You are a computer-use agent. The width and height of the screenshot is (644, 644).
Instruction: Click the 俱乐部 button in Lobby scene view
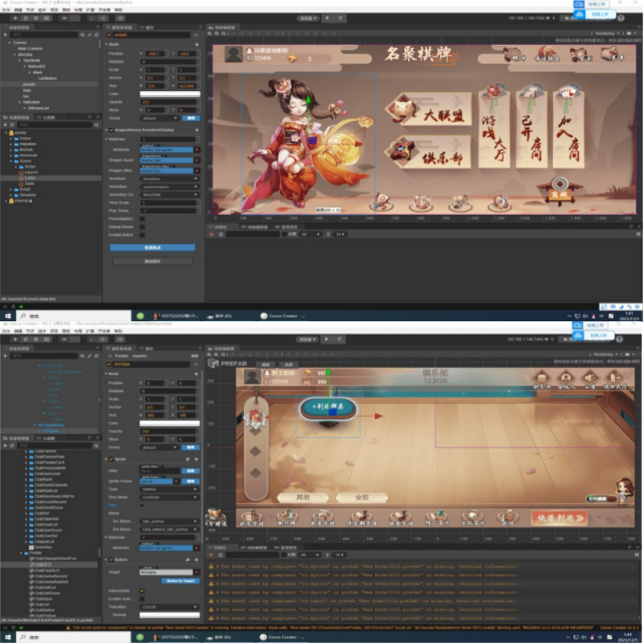pyautogui.click(x=428, y=152)
